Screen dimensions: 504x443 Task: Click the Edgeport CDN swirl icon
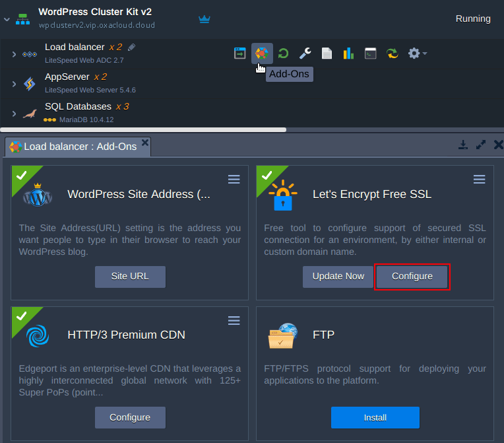coord(38,336)
